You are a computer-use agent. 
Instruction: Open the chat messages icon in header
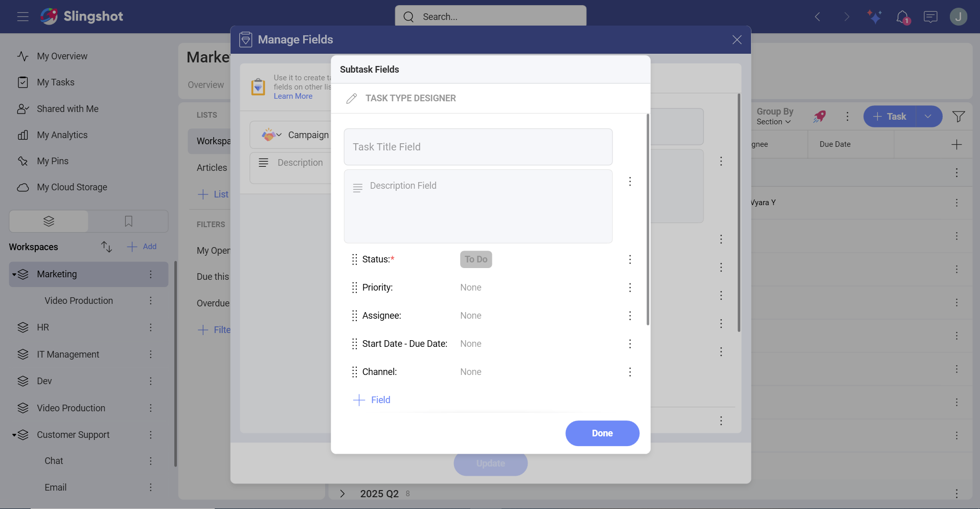pos(930,17)
